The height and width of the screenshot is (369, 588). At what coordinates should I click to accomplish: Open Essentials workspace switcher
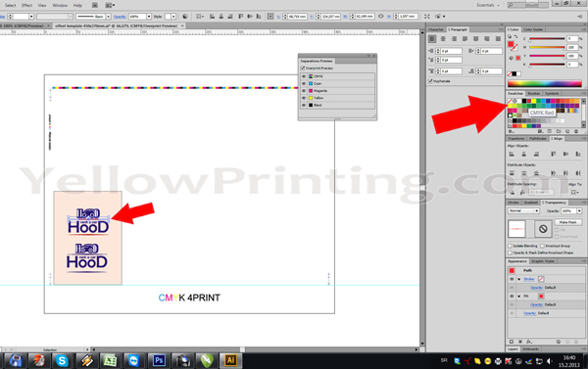pyautogui.click(x=488, y=5)
